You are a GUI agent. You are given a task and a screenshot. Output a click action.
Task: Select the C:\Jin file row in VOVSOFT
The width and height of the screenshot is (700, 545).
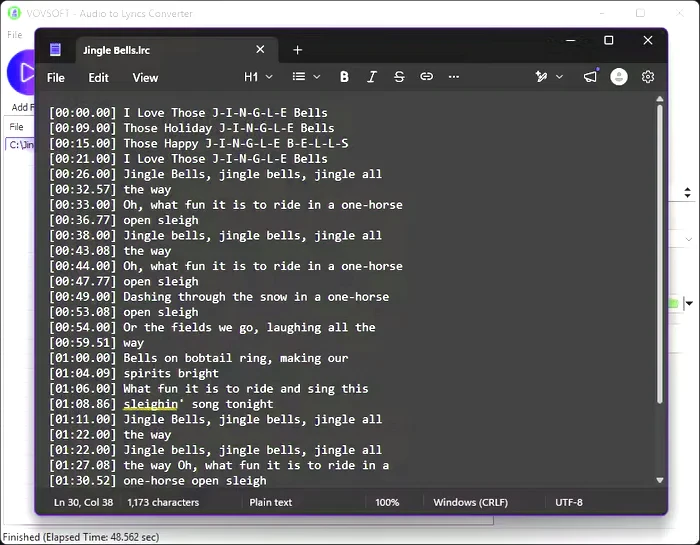click(x=21, y=145)
